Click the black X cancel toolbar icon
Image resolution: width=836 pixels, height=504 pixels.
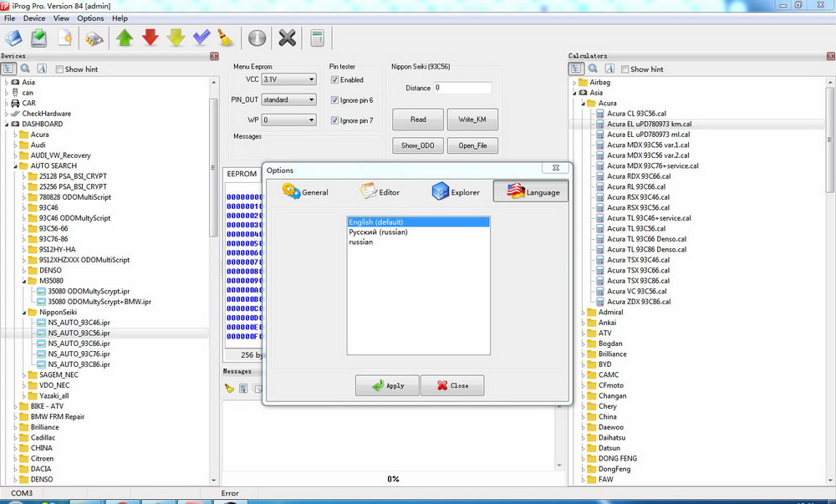coord(287,38)
